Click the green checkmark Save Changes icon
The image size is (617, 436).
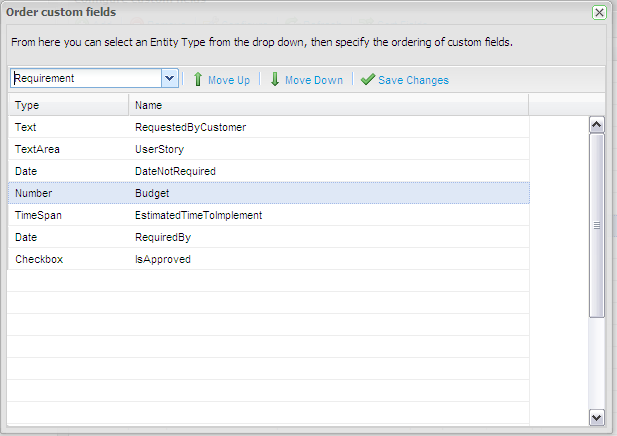tap(368, 79)
